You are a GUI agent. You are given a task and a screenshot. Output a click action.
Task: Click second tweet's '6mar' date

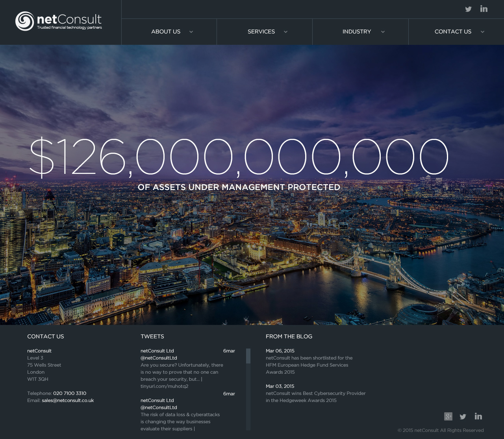coord(229,394)
